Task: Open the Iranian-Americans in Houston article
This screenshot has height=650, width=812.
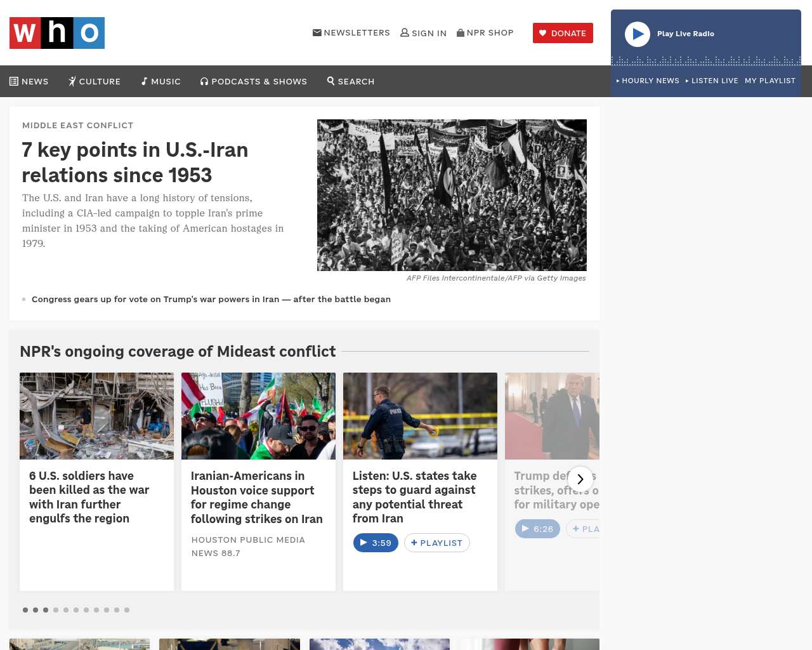Action: [x=257, y=497]
